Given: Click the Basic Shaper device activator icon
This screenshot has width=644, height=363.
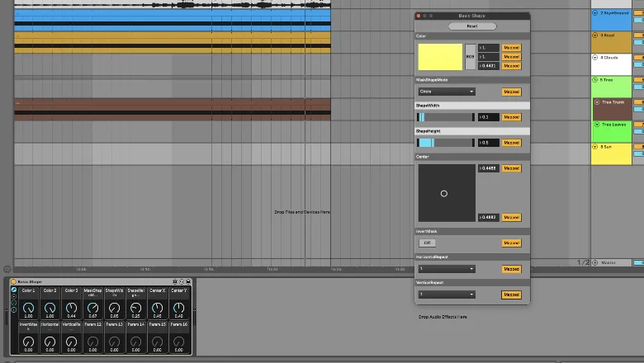Looking at the screenshot, I should (15, 282).
